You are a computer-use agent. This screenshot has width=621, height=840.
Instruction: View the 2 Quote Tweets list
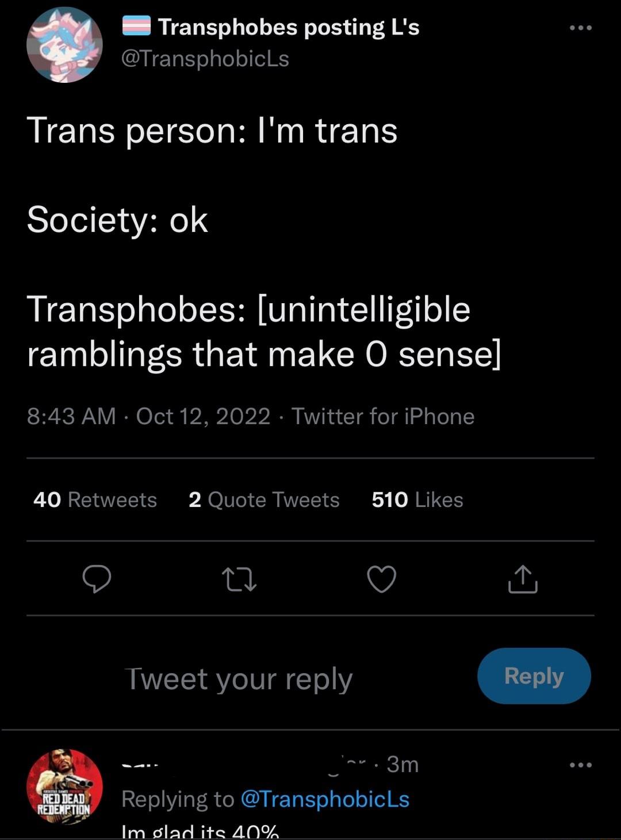264,499
